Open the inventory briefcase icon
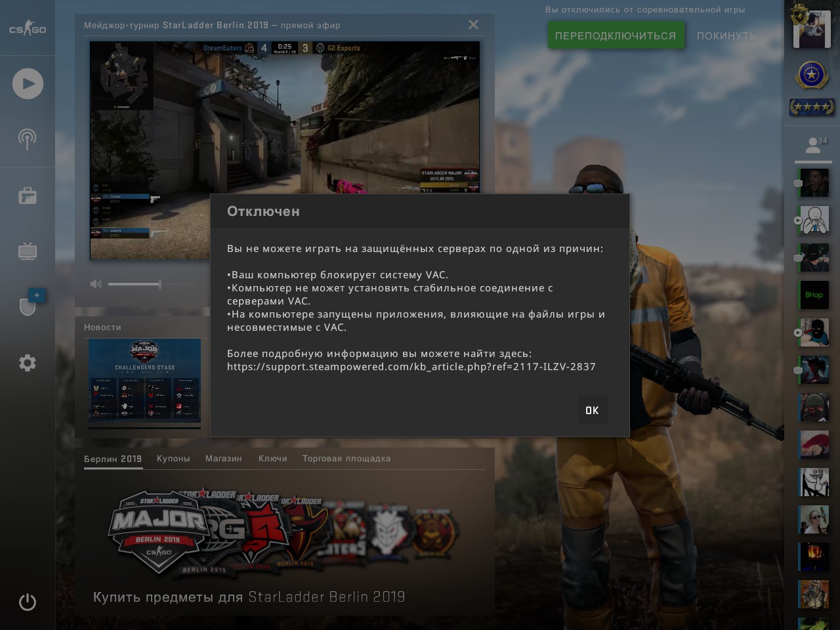 (28, 196)
